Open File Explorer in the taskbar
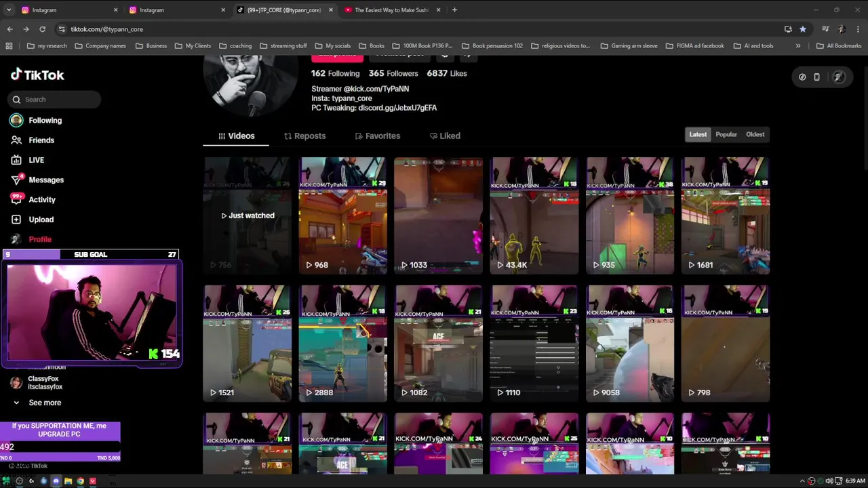Image resolution: width=868 pixels, height=488 pixels. point(68,481)
